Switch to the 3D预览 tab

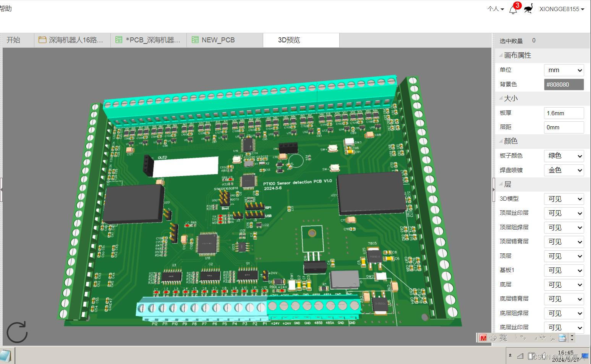click(301, 40)
